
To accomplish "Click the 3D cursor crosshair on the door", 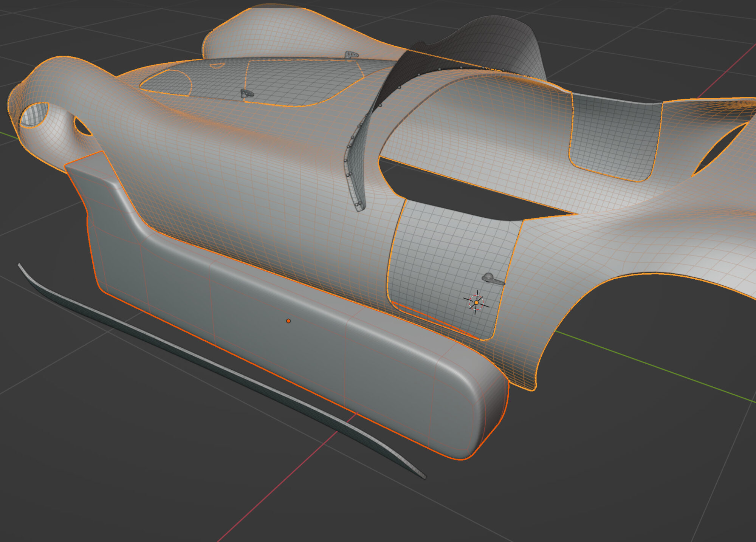I will click(476, 302).
